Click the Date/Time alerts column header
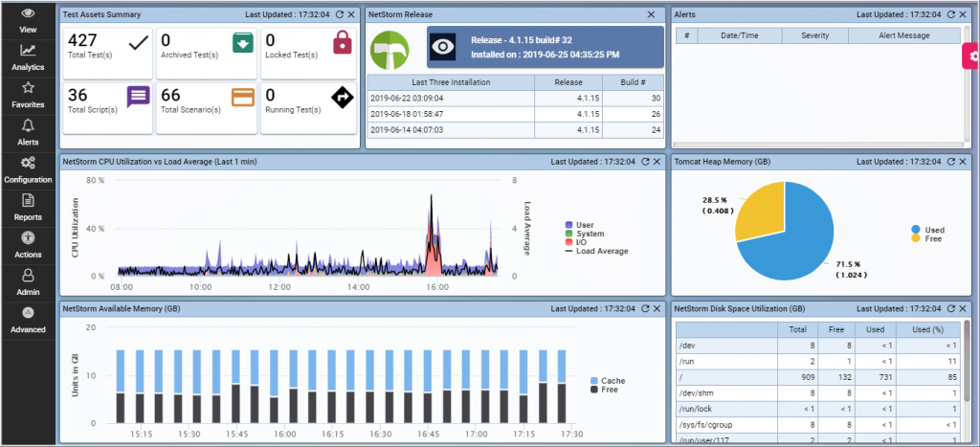Screen dimensions: 980x447 740,35
